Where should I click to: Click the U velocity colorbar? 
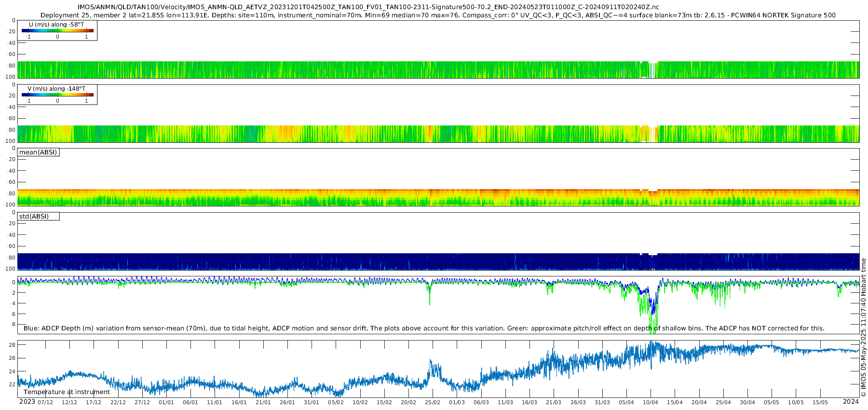tap(57, 31)
